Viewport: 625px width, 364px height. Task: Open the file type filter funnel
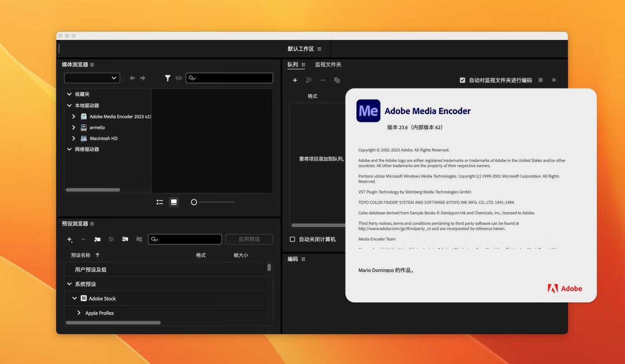(168, 78)
